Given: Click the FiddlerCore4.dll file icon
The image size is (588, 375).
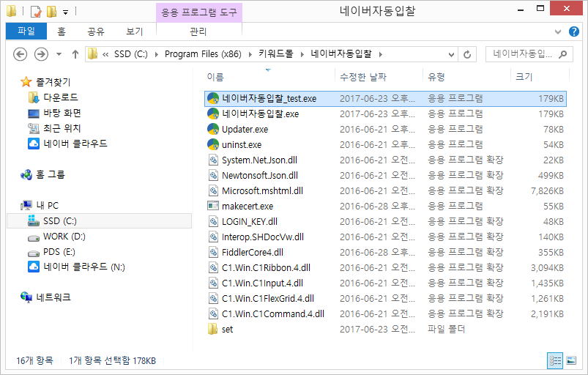Looking at the screenshot, I should pyautogui.click(x=213, y=253).
